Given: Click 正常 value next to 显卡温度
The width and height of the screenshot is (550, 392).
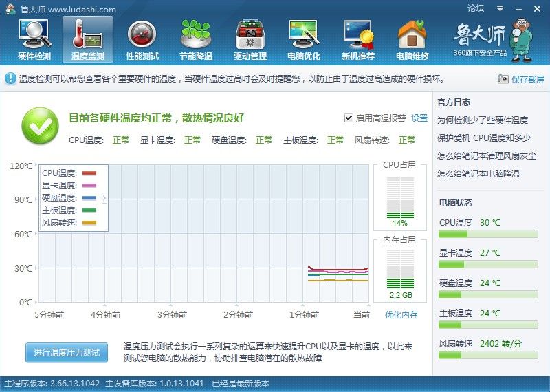Looking at the screenshot, I should 192,140.
